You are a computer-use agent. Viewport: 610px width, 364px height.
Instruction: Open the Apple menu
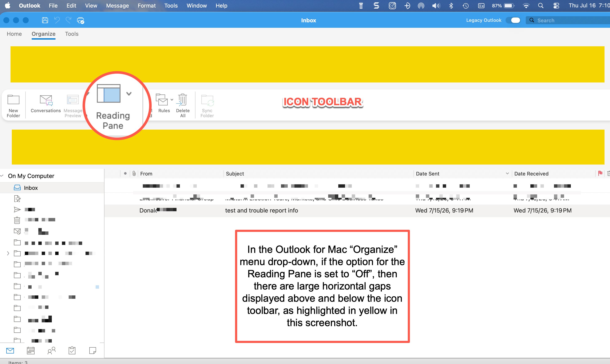pos(8,5)
